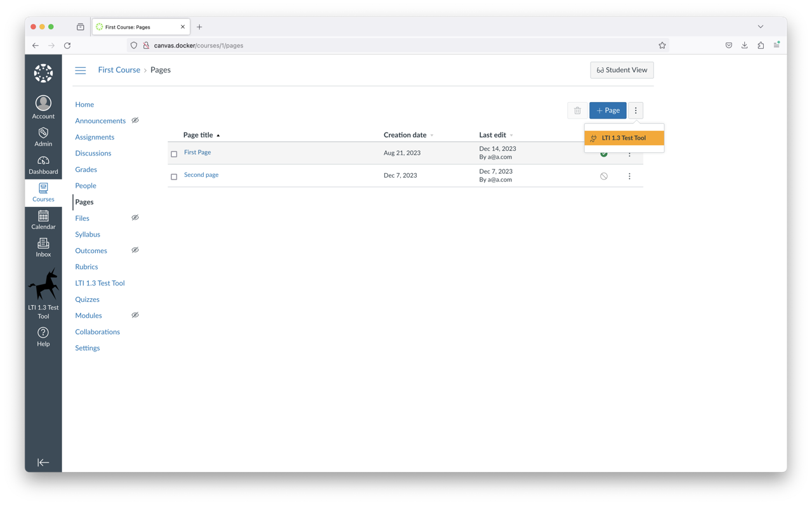
Task: Open the Inbox from the sidebar
Action: (x=43, y=247)
